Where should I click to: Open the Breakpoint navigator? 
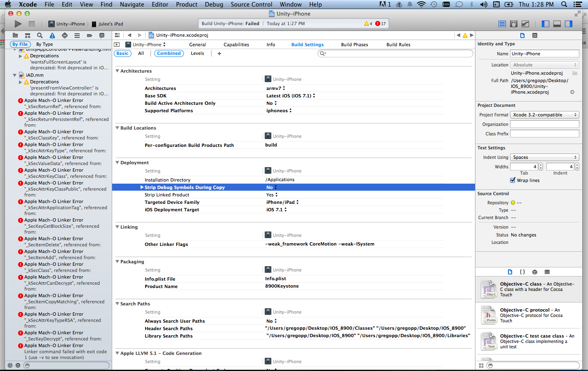[x=89, y=35]
